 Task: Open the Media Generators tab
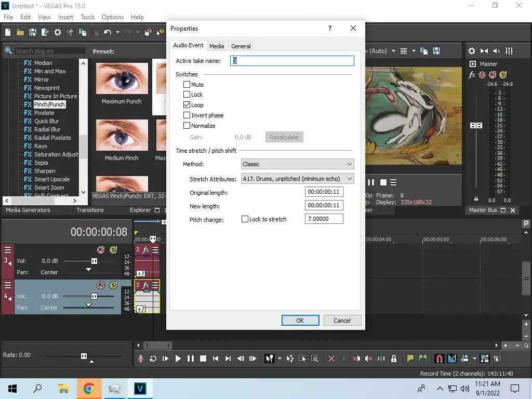click(28, 210)
